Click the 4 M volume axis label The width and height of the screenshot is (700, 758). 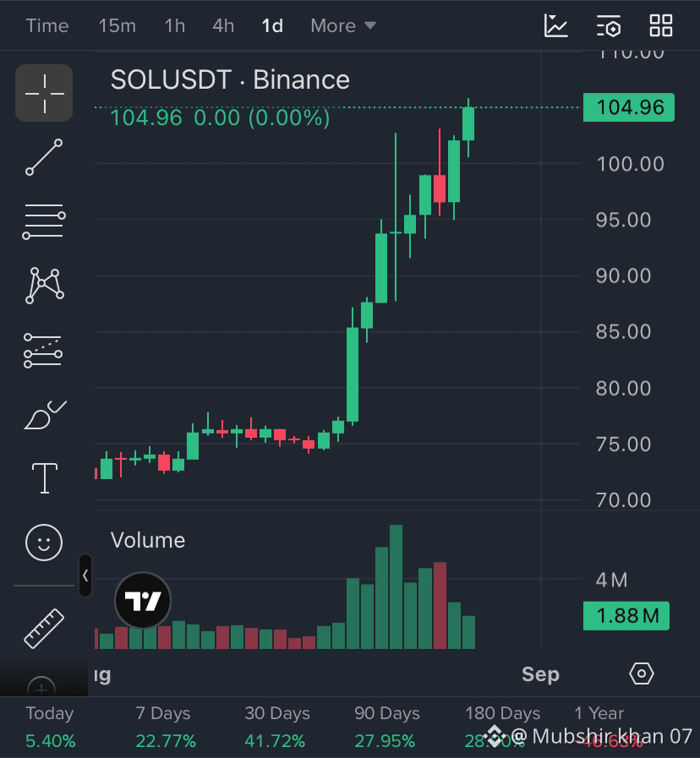click(x=611, y=580)
